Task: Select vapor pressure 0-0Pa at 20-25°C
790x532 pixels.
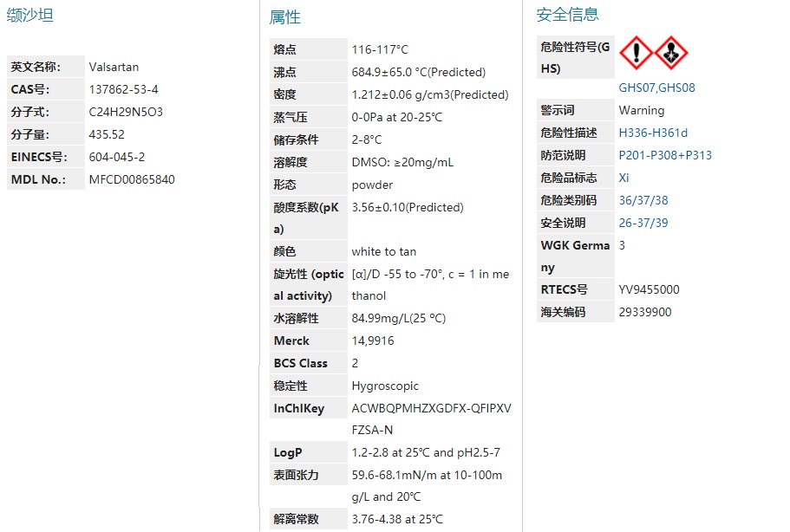Action: pos(397,117)
